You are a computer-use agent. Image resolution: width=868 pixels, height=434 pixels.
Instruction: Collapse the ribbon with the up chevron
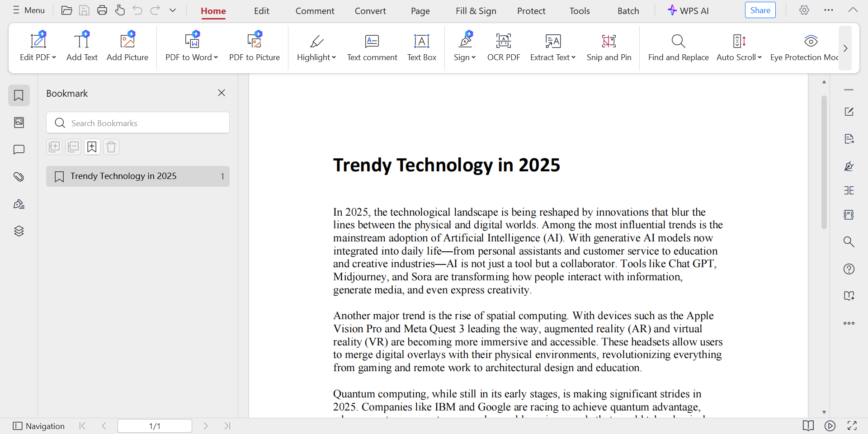point(853,10)
